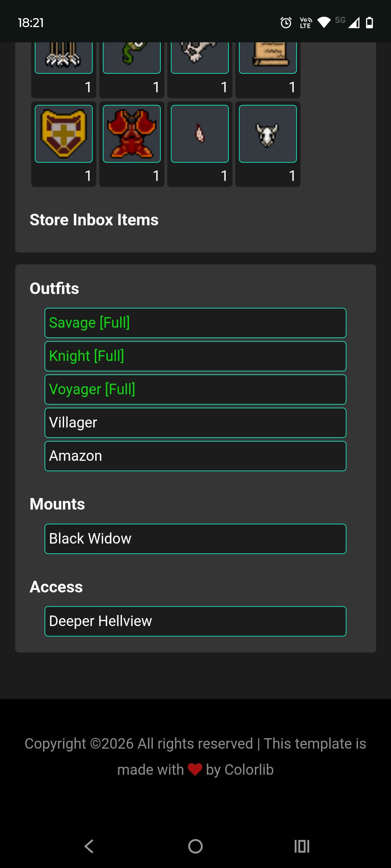Tap the golden cross shield item
Image resolution: width=391 pixels, height=868 pixels.
pos(64,134)
